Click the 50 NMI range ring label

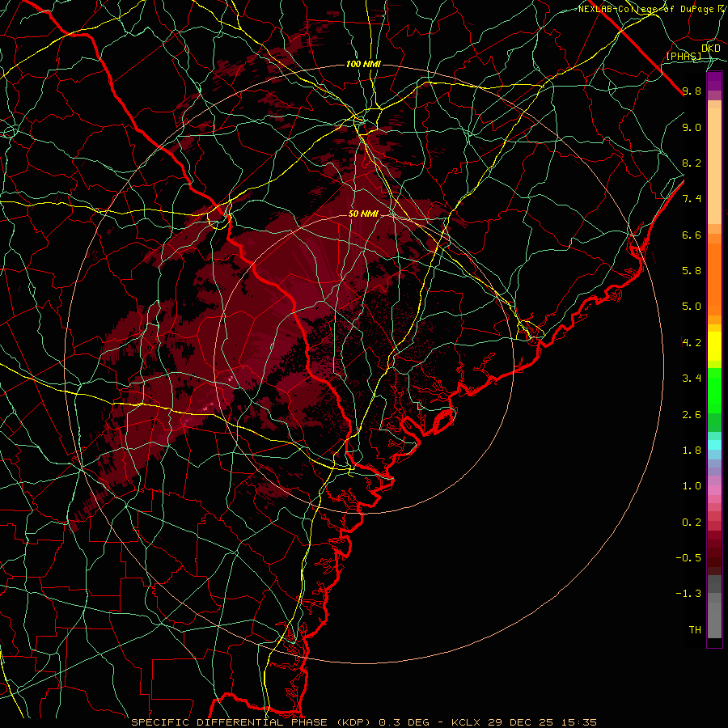363,214
